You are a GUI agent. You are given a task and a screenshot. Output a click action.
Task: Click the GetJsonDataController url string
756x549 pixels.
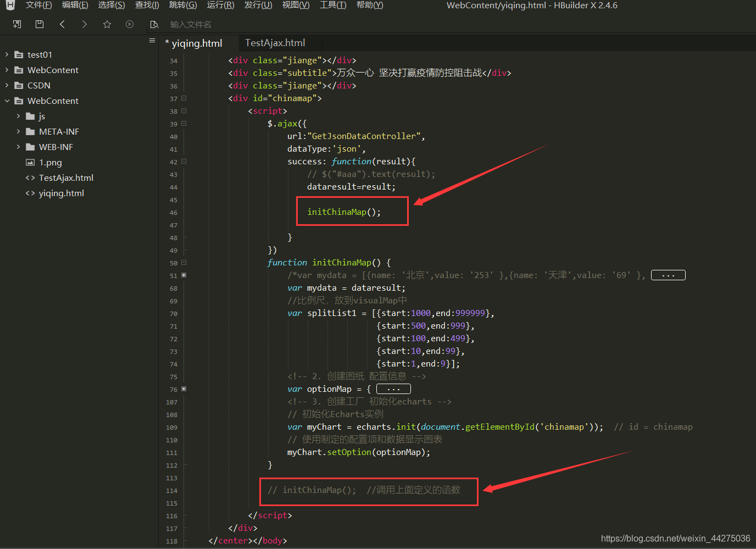364,136
